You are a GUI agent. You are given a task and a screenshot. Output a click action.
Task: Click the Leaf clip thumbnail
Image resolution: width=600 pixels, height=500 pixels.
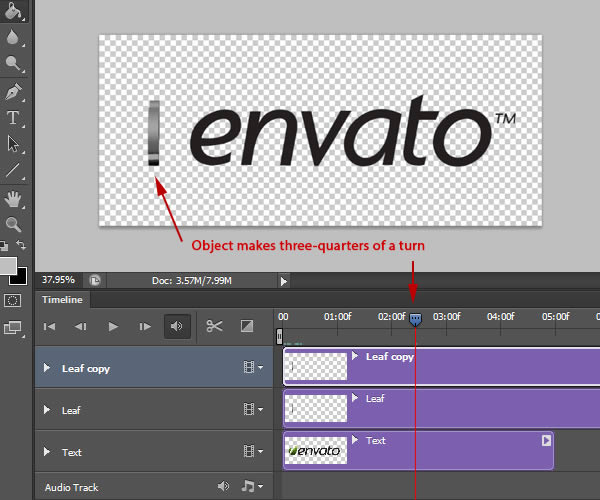(316, 409)
